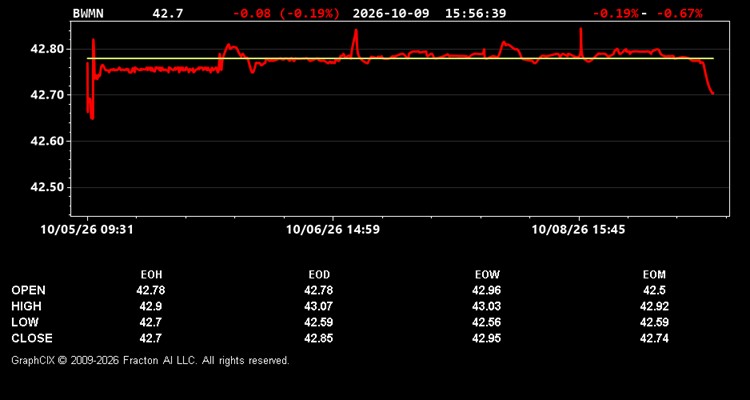Select the EOM open value 42.5
The width and height of the screenshot is (750, 400).
point(654,290)
